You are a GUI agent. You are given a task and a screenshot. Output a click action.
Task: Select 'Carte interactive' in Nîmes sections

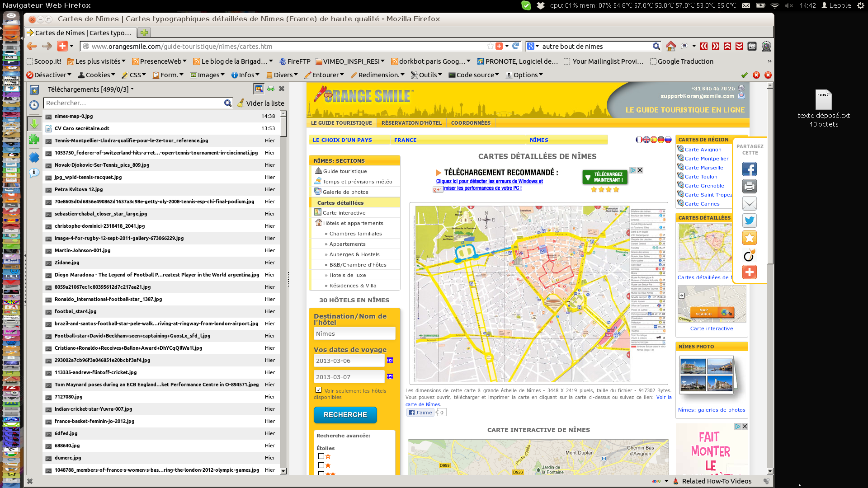pyautogui.click(x=344, y=213)
